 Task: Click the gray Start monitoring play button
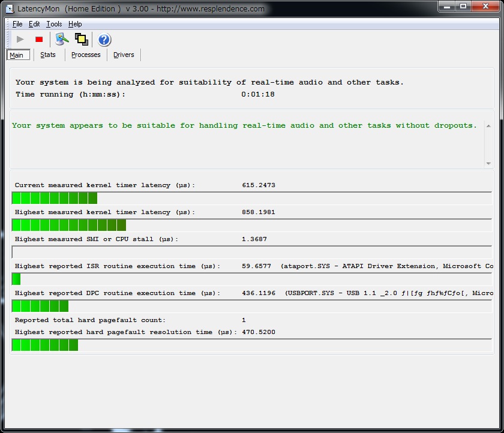click(20, 40)
